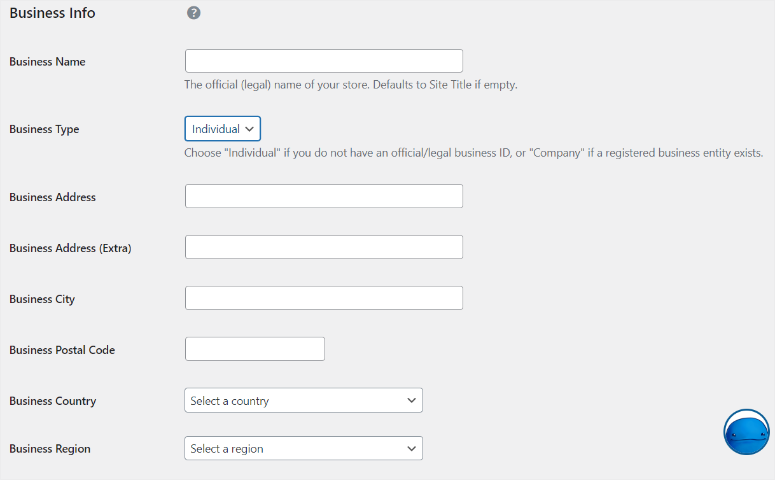
Task: Click the Business Postal Code label
Action: click(62, 350)
